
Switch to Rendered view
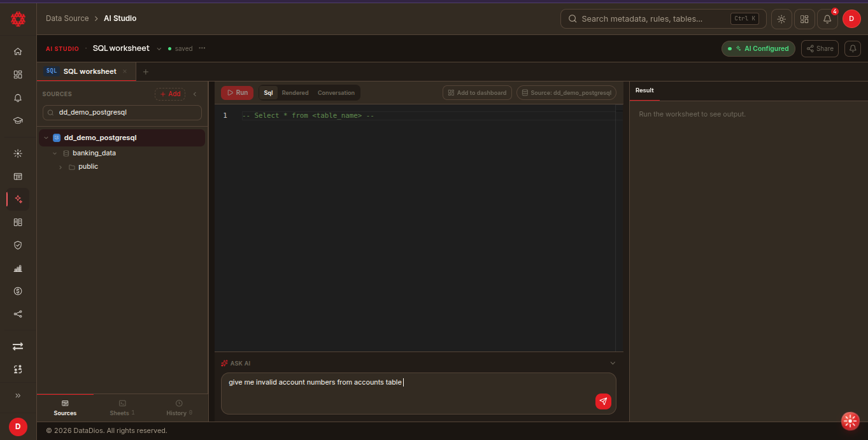point(295,93)
